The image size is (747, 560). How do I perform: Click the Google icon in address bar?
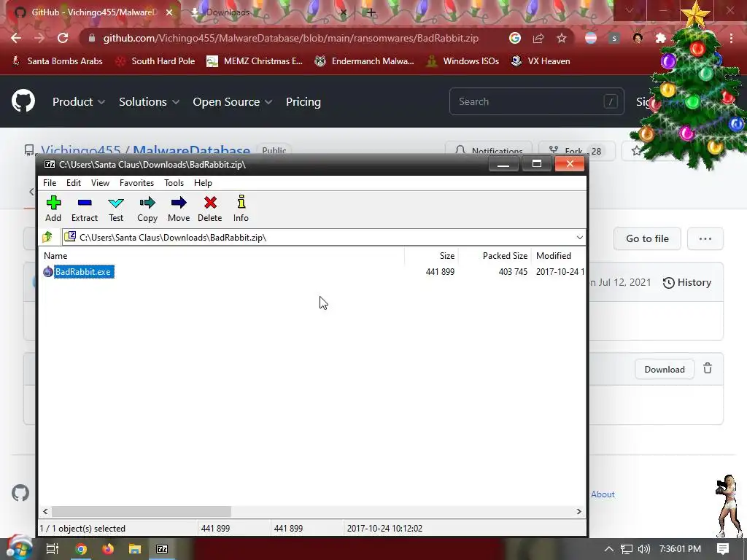coord(515,38)
